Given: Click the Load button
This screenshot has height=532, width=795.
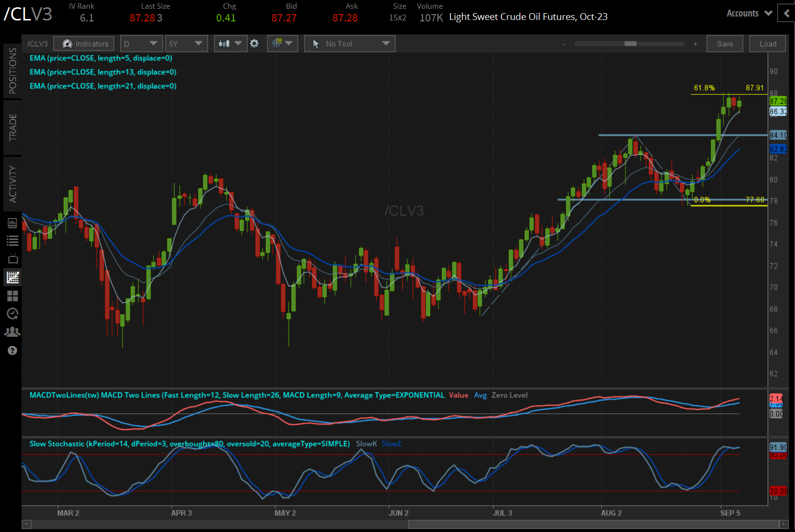Looking at the screenshot, I should coord(768,44).
